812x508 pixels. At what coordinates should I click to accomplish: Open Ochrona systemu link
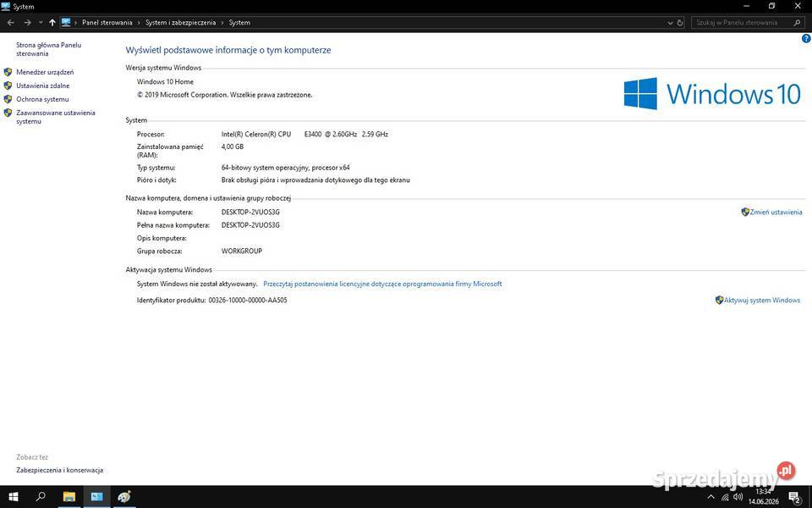click(x=42, y=99)
